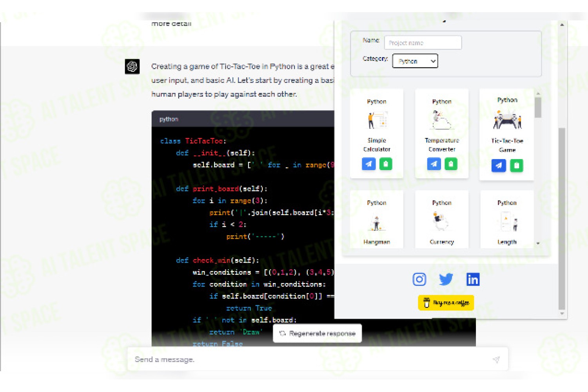
Task: Select the Tic-Tac-Toe Game illustration
Action: 507,120
